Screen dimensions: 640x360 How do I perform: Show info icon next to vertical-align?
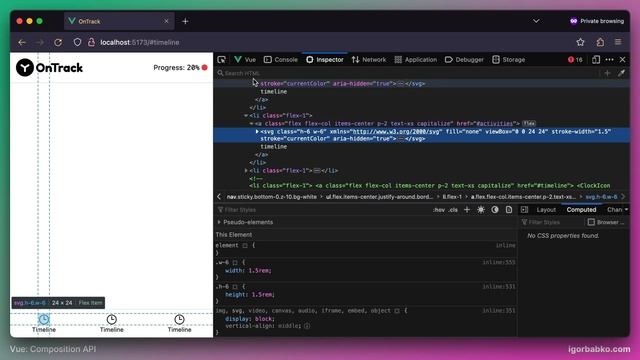(307, 326)
